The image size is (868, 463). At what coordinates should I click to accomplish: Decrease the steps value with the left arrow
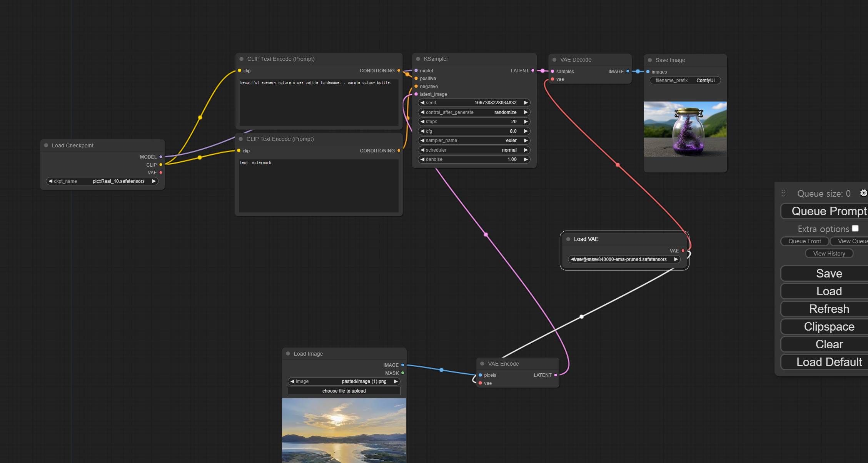pyautogui.click(x=422, y=122)
